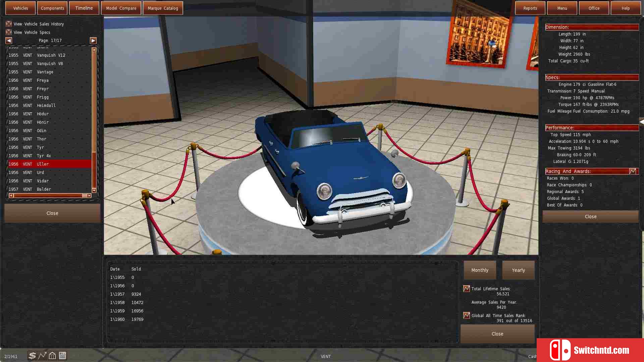Select 1956 VENT Frigg

pos(49,97)
